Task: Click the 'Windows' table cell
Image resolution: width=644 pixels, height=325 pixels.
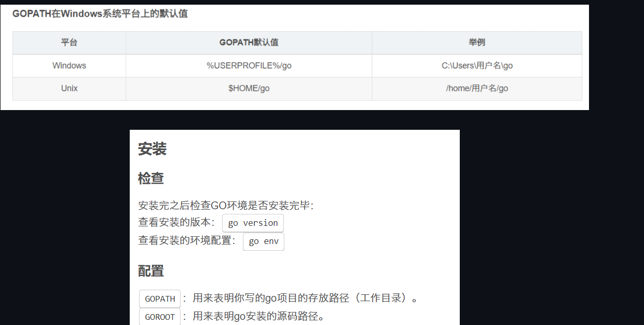Action: pyautogui.click(x=69, y=65)
